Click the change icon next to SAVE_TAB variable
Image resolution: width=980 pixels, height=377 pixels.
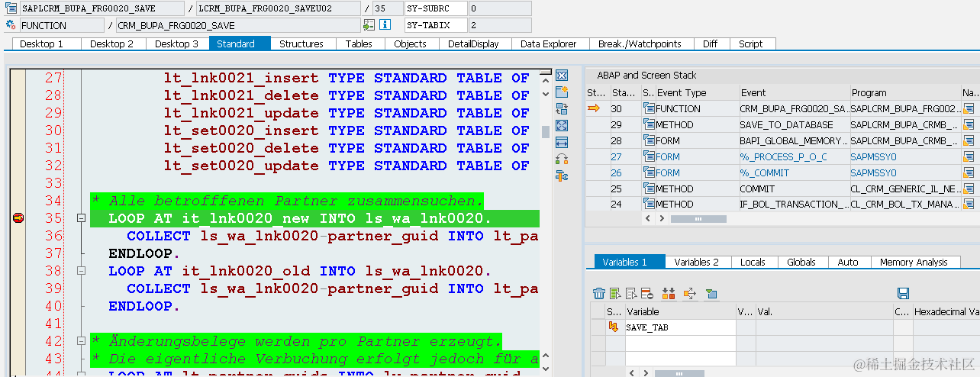[x=614, y=327]
